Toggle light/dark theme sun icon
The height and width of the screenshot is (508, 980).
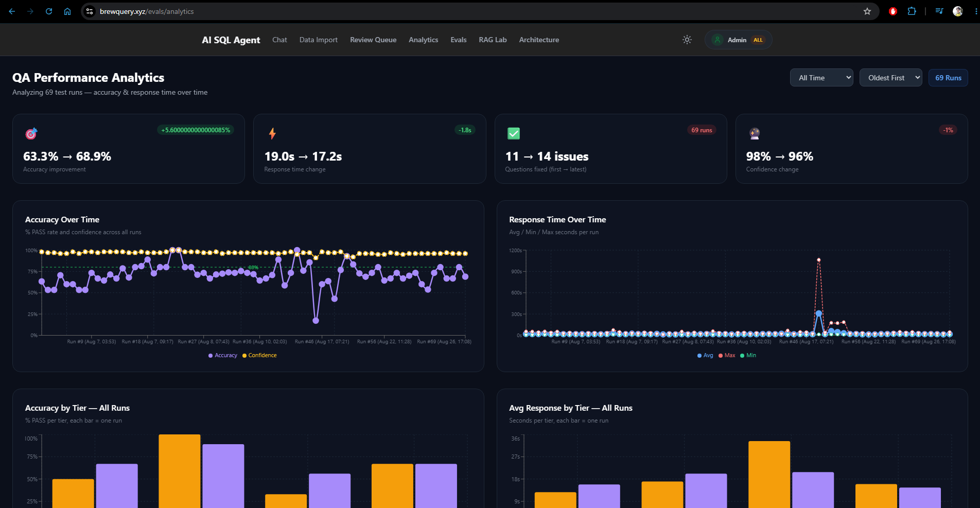click(x=687, y=40)
